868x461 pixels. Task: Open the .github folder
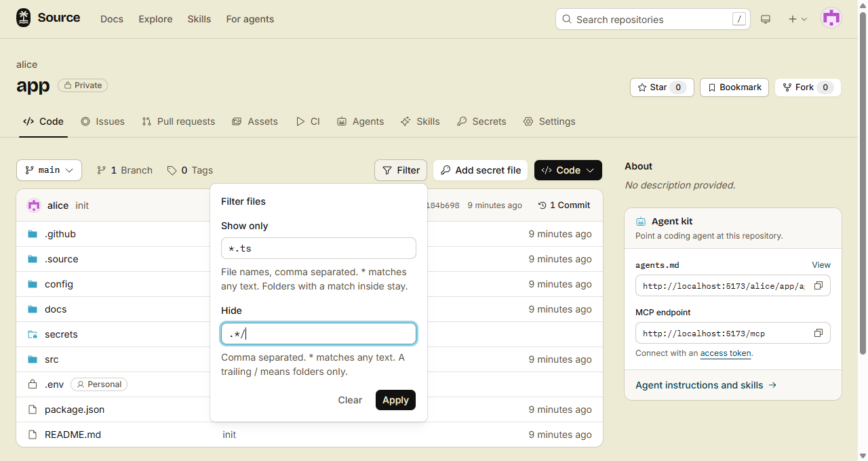click(x=60, y=234)
